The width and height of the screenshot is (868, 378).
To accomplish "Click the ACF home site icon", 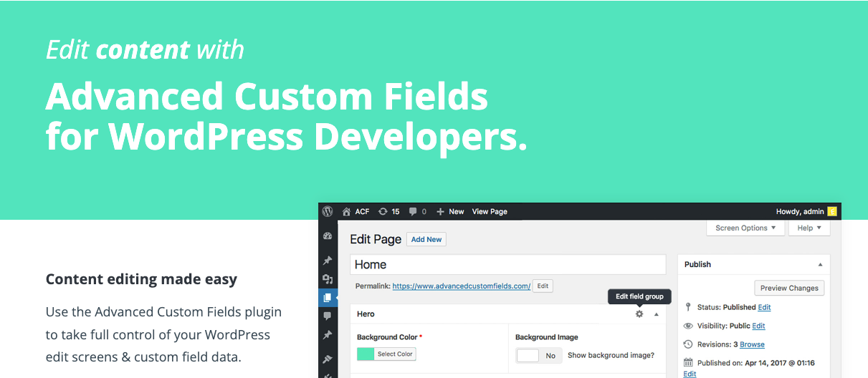I will 347,211.
